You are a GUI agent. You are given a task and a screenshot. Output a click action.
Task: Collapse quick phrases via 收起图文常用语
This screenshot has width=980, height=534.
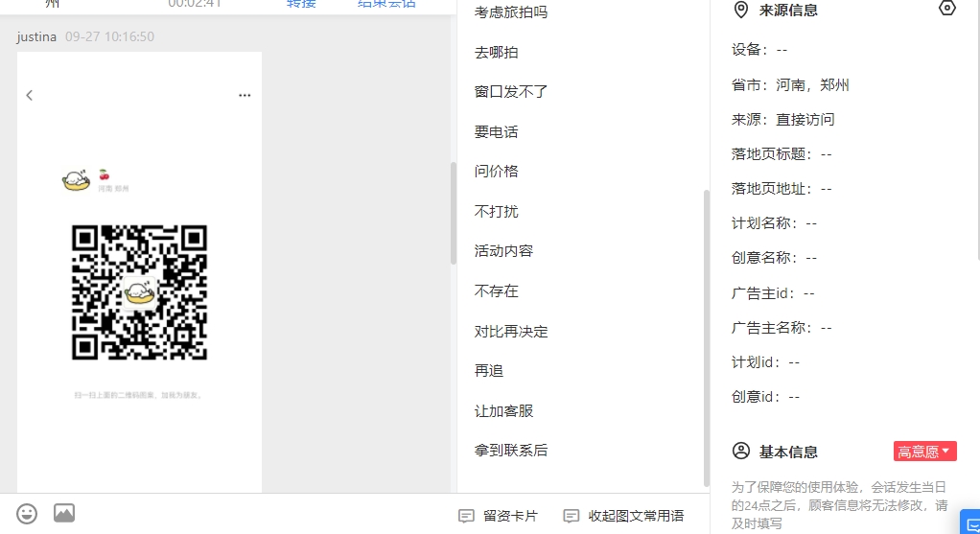(x=623, y=516)
